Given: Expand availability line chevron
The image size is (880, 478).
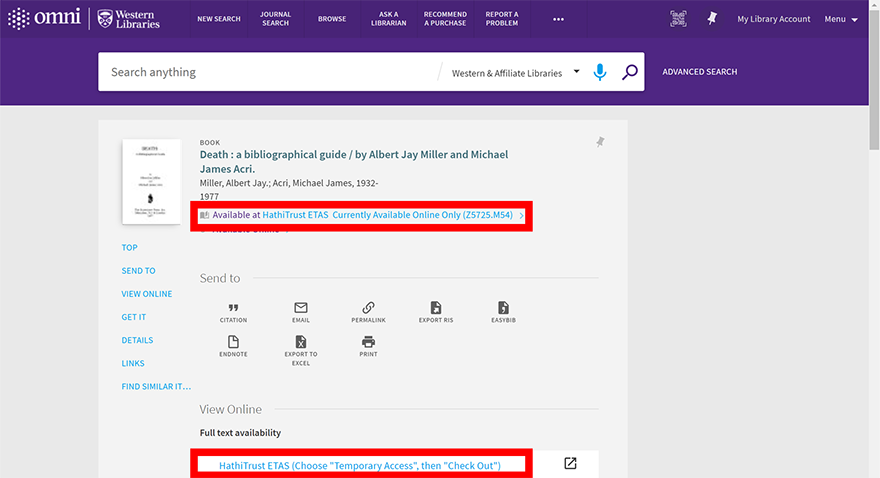Looking at the screenshot, I should pyautogui.click(x=521, y=215).
